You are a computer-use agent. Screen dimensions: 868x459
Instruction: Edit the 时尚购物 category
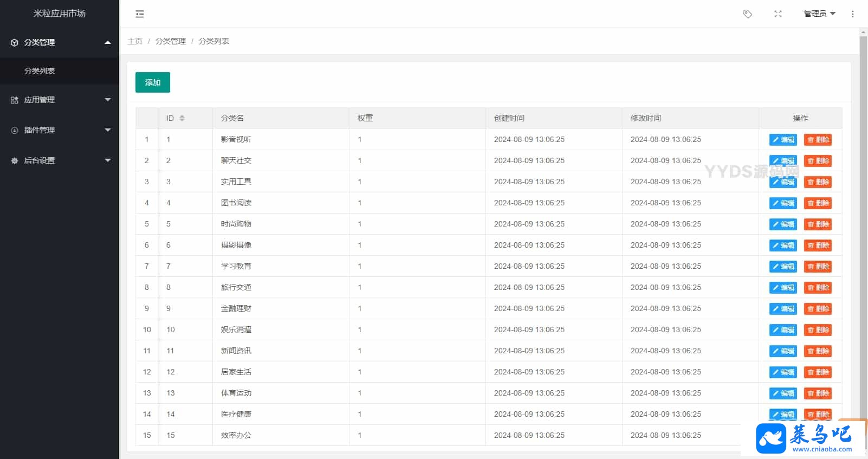tap(783, 224)
